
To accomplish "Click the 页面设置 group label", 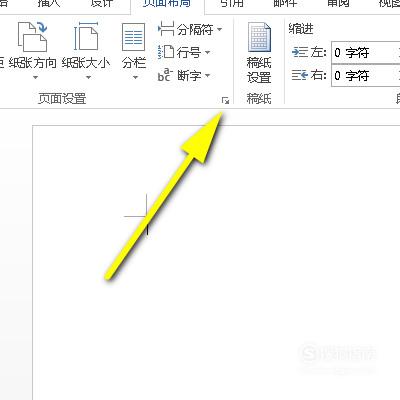I will [x=62, y=98].
